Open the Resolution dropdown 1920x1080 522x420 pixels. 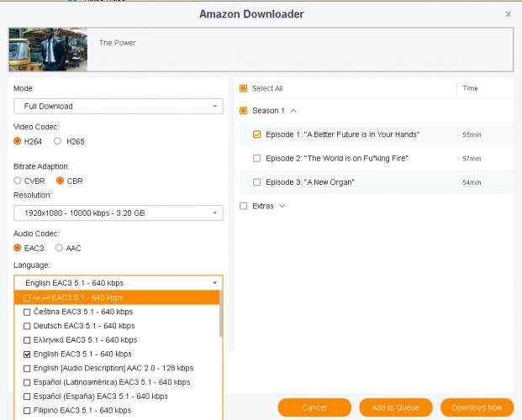click(119, 213)
